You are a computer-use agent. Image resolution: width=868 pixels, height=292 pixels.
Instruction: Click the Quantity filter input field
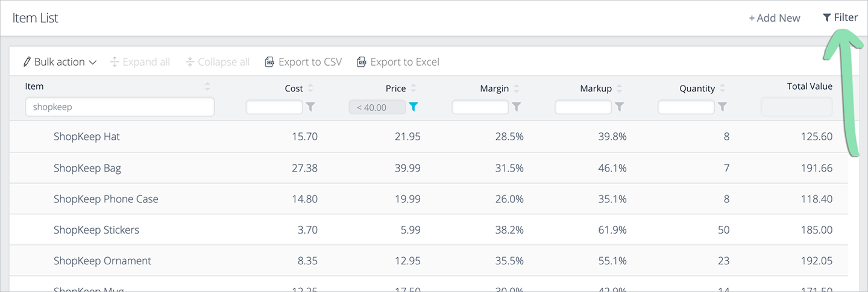tap(687, 107)
